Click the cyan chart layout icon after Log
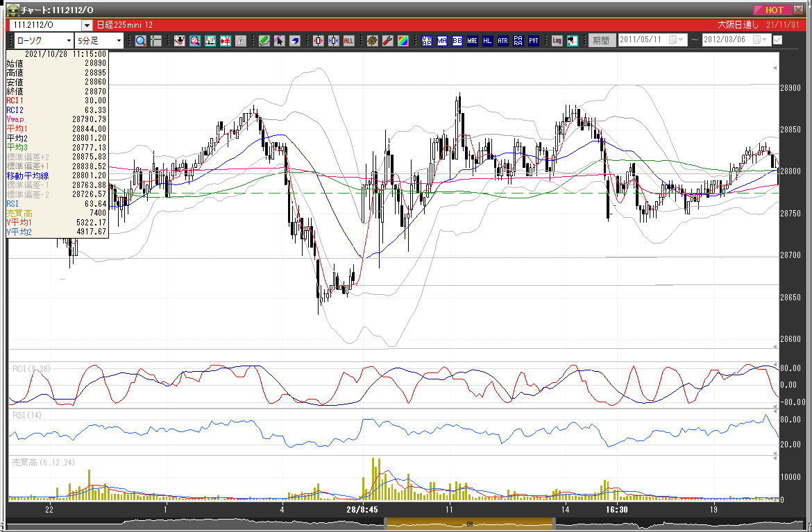Screen dimensions: 812x532 click(x=573, y=40)
